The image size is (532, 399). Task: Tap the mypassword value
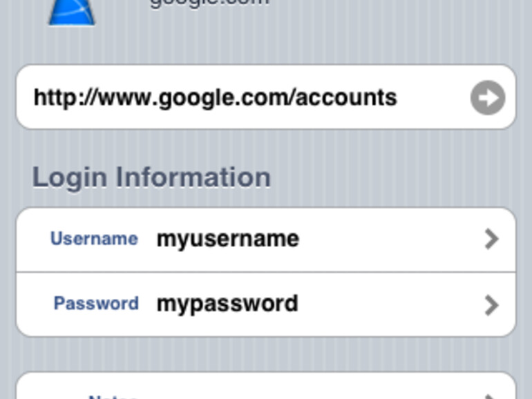(227, 304)
